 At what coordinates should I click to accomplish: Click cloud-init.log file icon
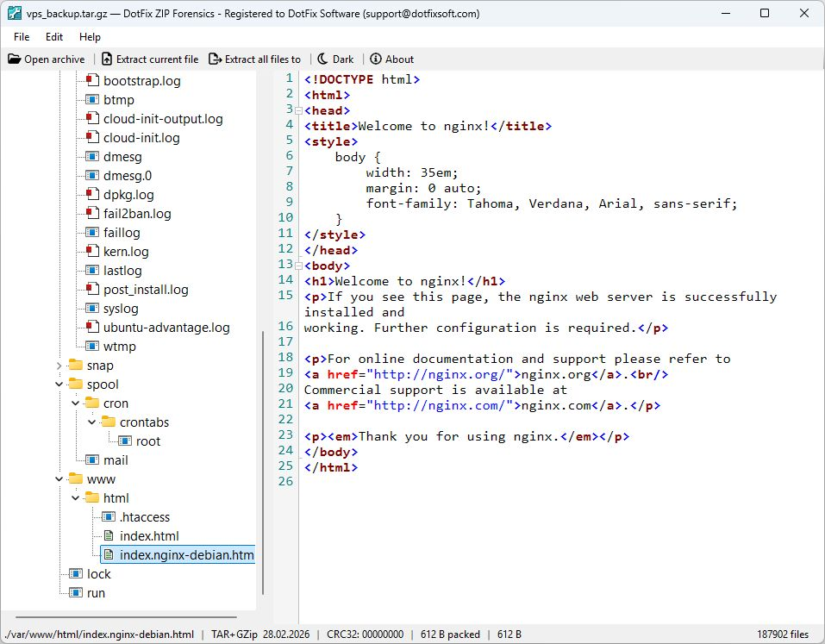(92, 137)
